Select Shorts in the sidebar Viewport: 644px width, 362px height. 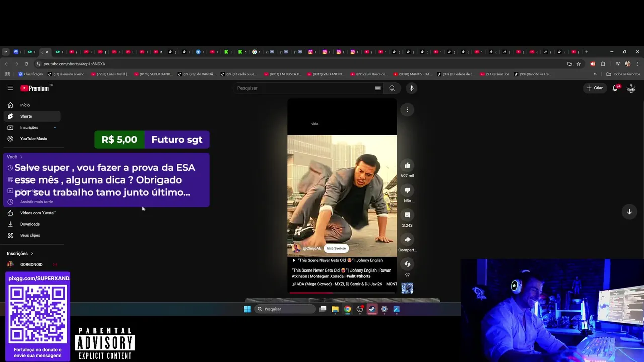pos(32,116)
